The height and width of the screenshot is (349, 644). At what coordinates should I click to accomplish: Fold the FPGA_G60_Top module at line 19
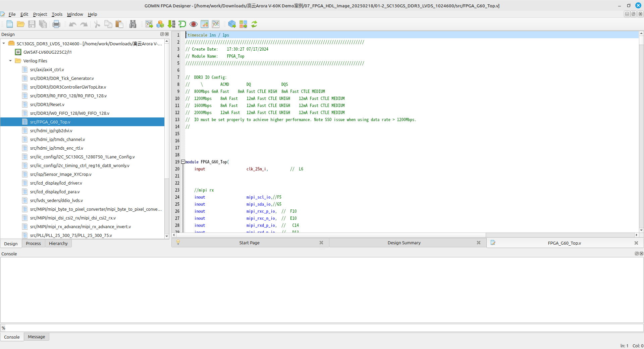click(183, 162)
